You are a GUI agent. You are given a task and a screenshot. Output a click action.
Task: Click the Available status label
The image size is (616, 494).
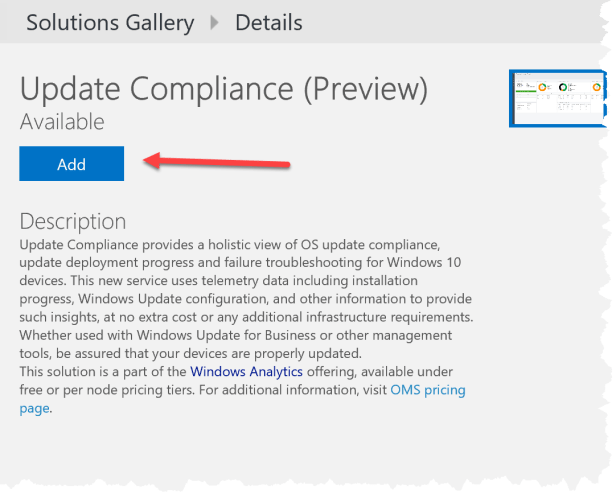pos(62,122)
